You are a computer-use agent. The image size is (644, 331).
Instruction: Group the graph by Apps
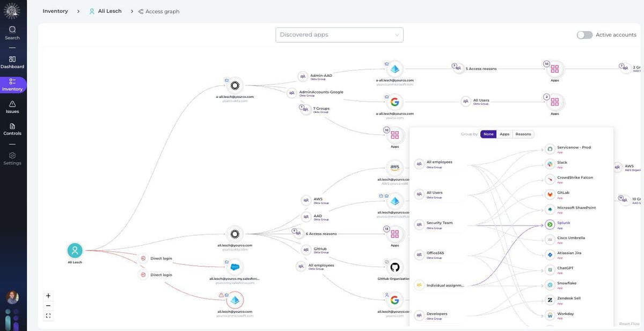pos(504,134)
